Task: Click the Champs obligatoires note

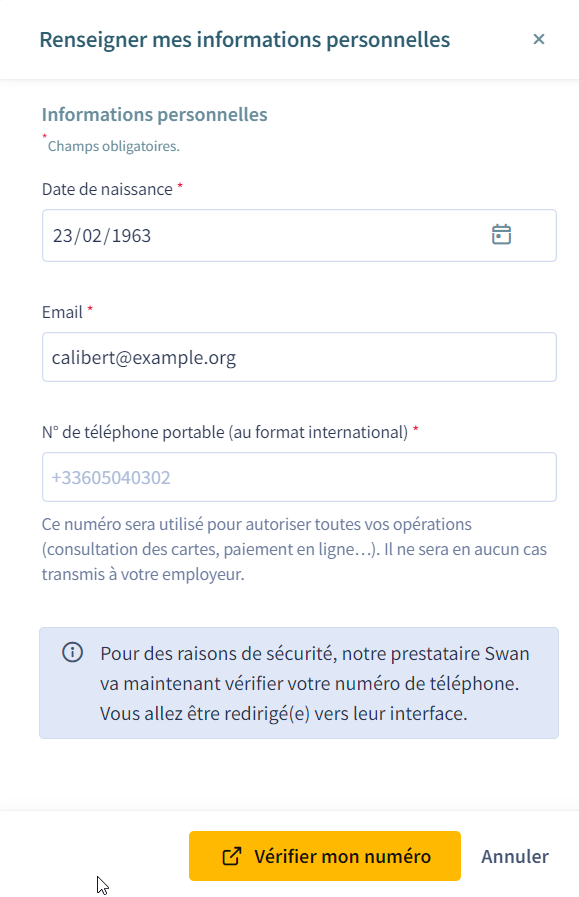Action: 113,146
